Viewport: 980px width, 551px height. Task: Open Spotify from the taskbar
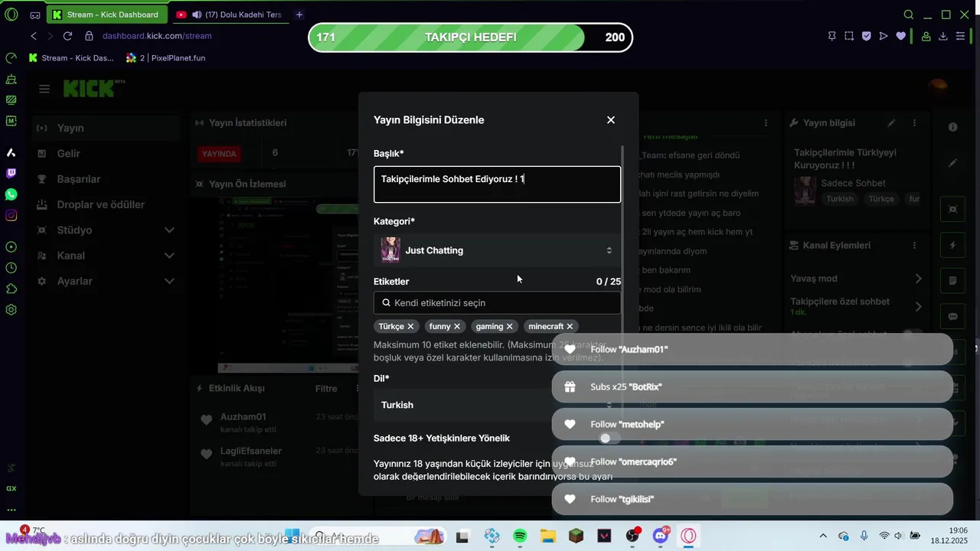click(520, 536)
